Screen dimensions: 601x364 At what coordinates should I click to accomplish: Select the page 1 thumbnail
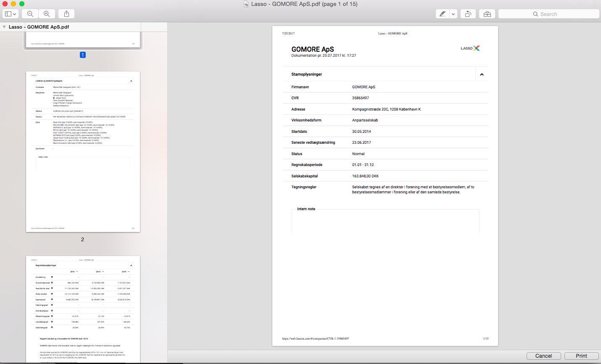click(83, 41)
